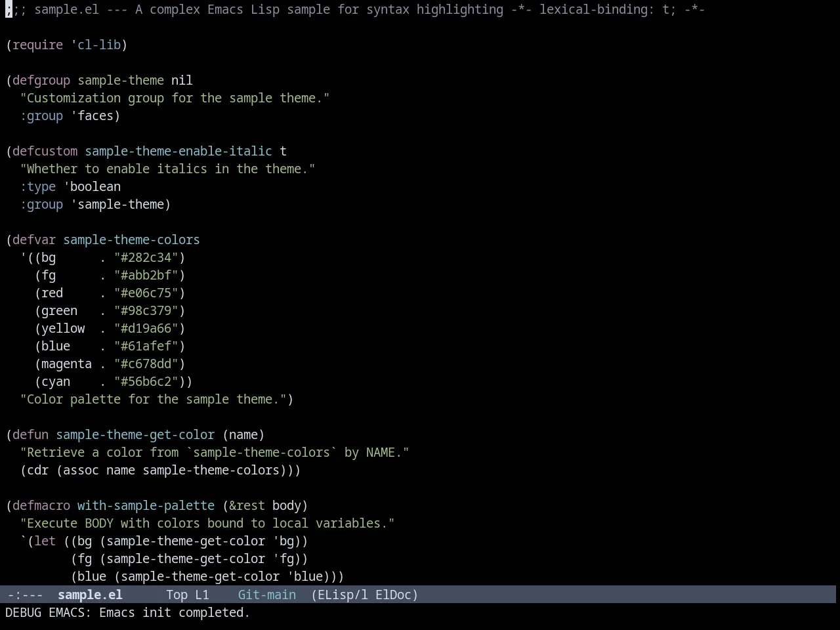Screen dimensions: 840x630
Task: Click the docstring "Color palette for the sample theme."
Action: 153,399
